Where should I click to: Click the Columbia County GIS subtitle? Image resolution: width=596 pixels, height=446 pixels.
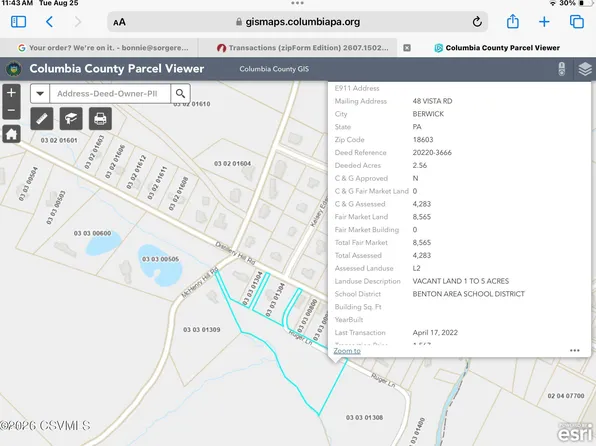(274, 69)
